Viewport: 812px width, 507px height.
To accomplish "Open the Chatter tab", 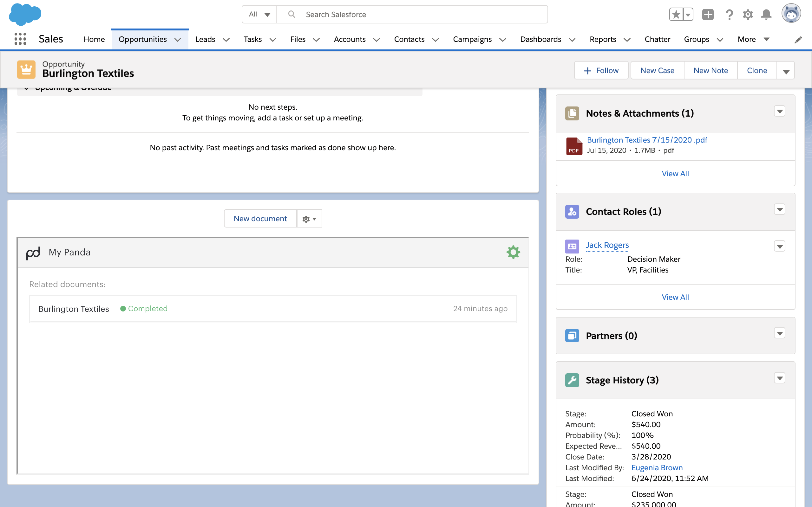I will [657, 39].
